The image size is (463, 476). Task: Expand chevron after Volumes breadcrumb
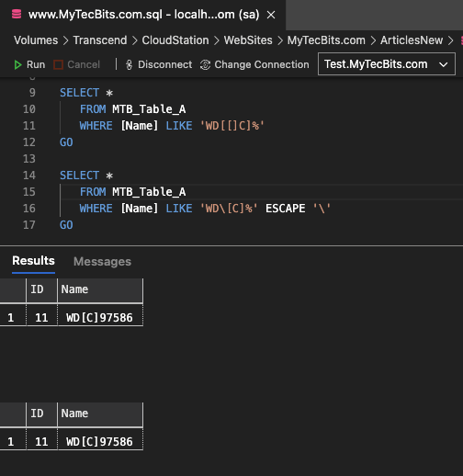tap(65, 40)
